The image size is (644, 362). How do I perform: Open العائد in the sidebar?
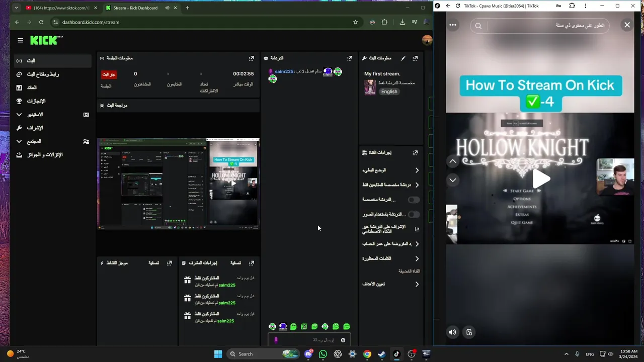pyautogui.click(x=53, y=87)
